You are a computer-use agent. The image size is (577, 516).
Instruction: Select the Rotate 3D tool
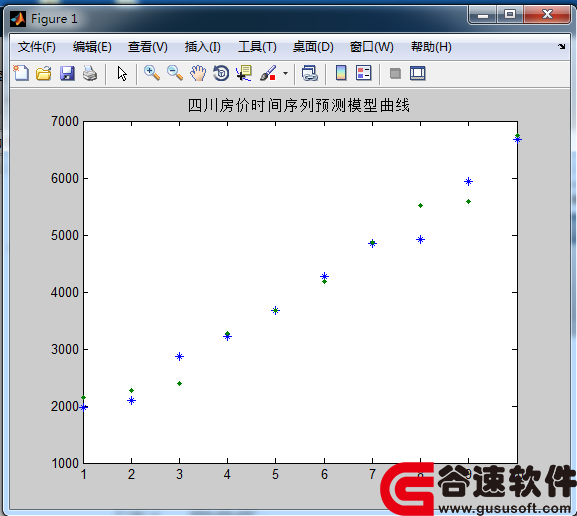[x=221, y=73]
